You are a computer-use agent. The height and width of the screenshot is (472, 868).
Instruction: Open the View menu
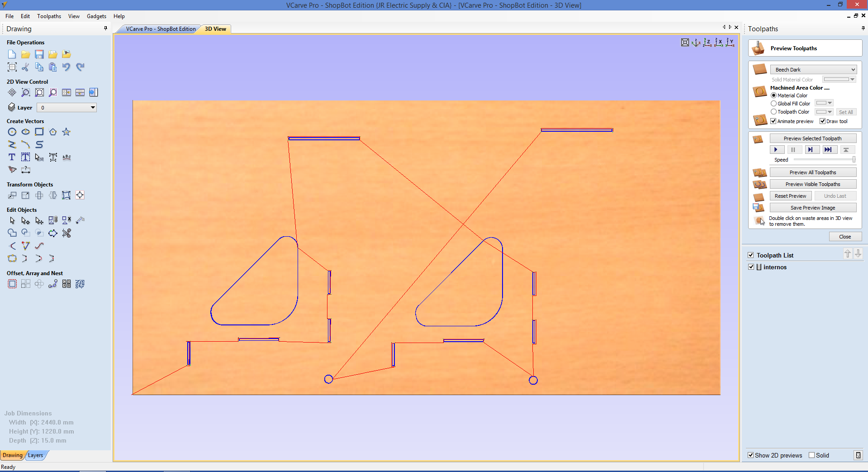pyautogui.click(x=74, y=16)
